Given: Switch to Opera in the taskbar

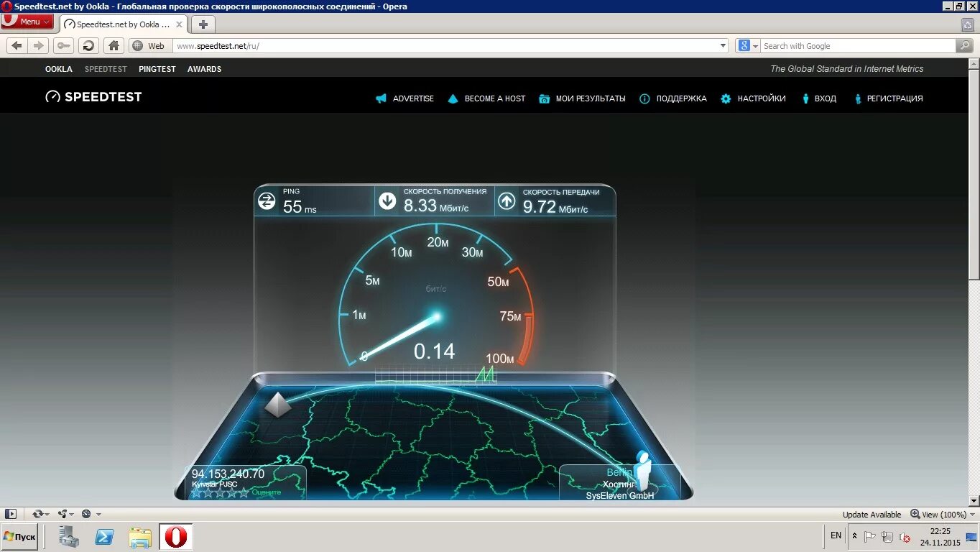Looking at the screenshot, I should tap(176, 537).
